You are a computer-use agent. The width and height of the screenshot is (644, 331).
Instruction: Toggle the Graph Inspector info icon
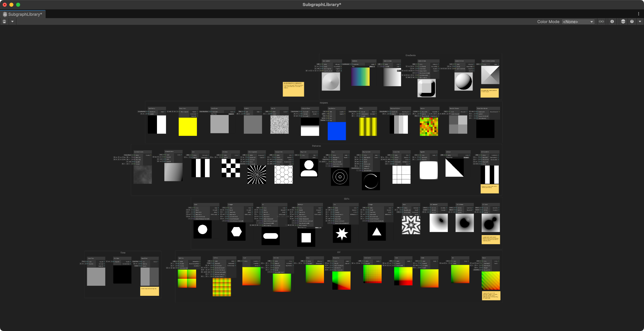point(612,21)
